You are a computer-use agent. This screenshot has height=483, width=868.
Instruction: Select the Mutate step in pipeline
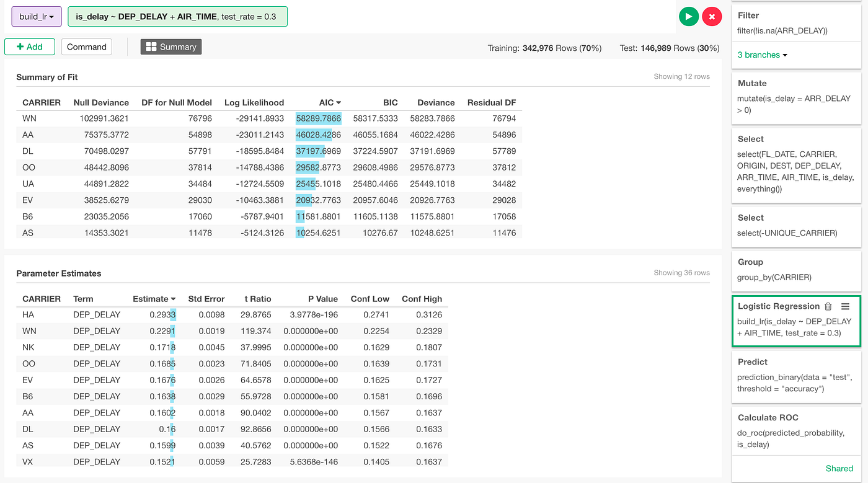[796, 98]
